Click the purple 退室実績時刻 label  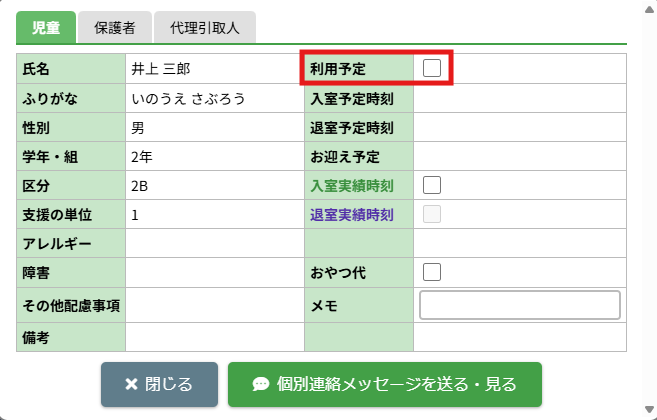(351, 215)
